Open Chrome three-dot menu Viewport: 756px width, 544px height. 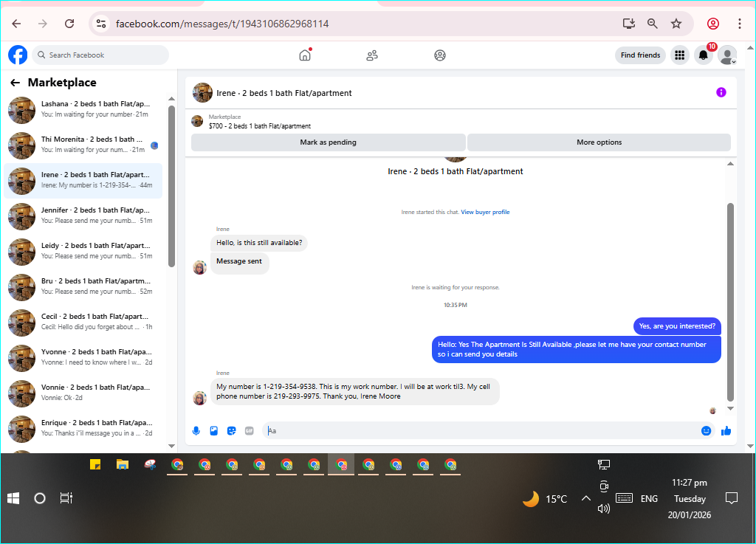tap(740, 24)
